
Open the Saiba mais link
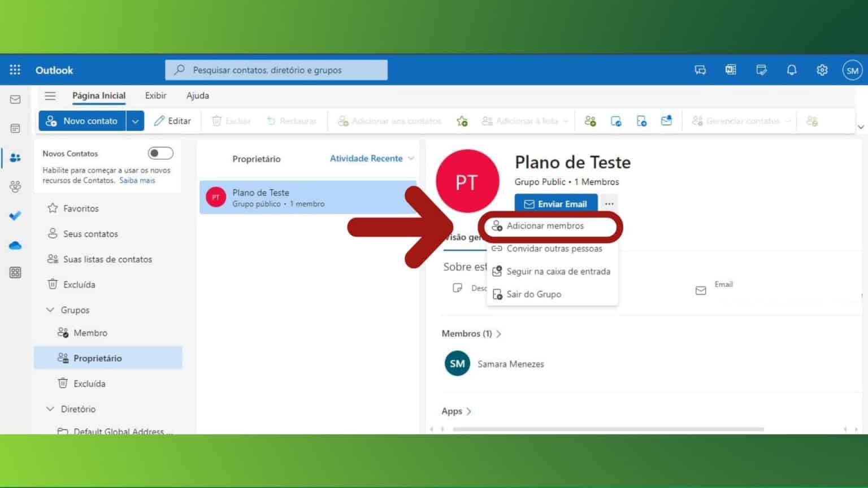point(137,180)
